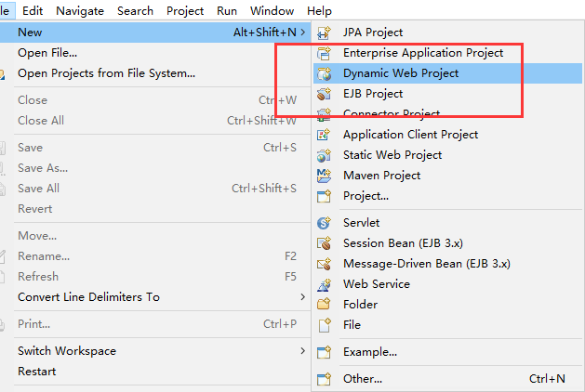Screen dimensions: 585x392
Task: Click the Dynamic Web Project globe icon
Action: tap(324, 73)
